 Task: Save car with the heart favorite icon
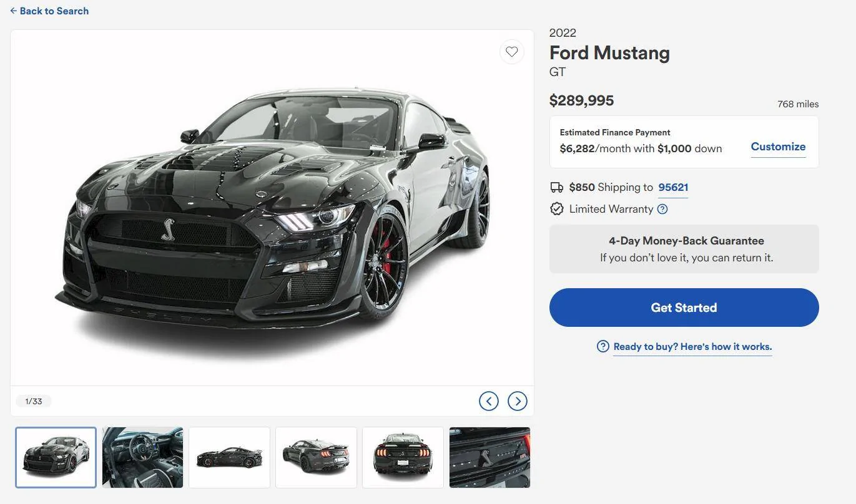511,52
